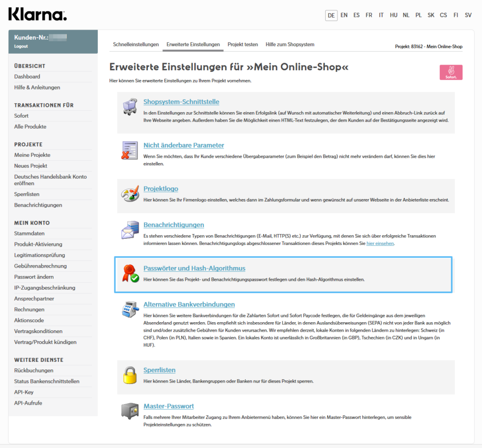Click the Klarna logo

point(38,15)
